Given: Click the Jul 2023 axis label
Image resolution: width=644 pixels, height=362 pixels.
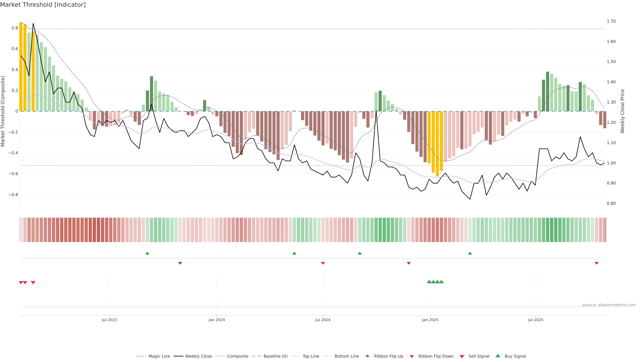Looking at the screenshot, I should coord(109,320).
